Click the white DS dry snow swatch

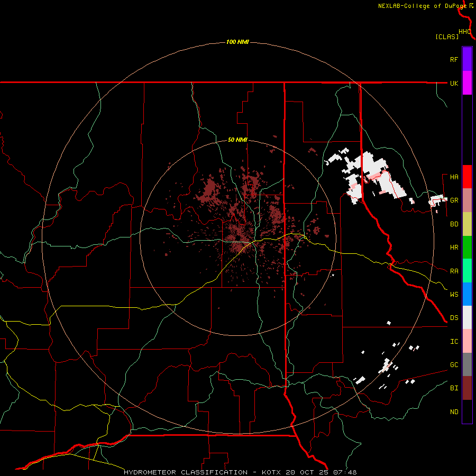point(467,317)
